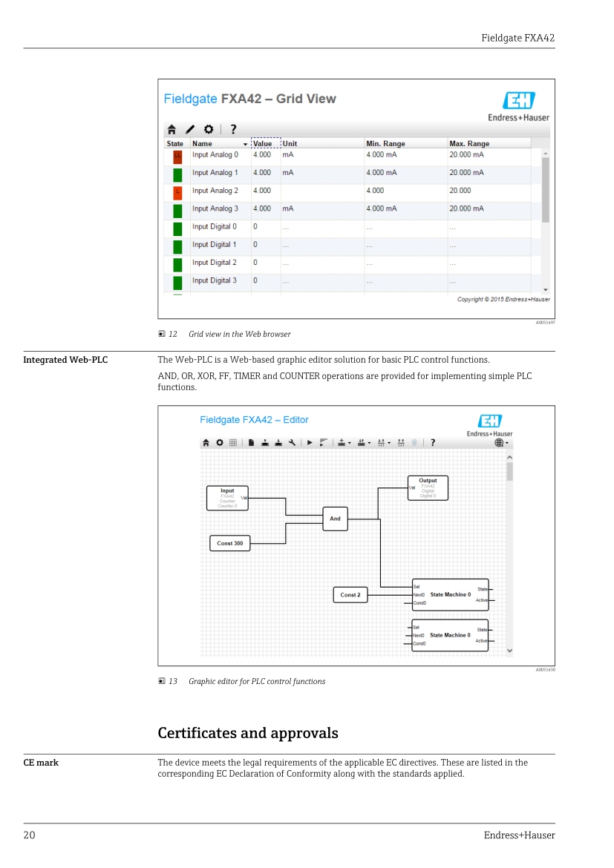Click the Home icon in Grid View toolbar

[172, 130]
